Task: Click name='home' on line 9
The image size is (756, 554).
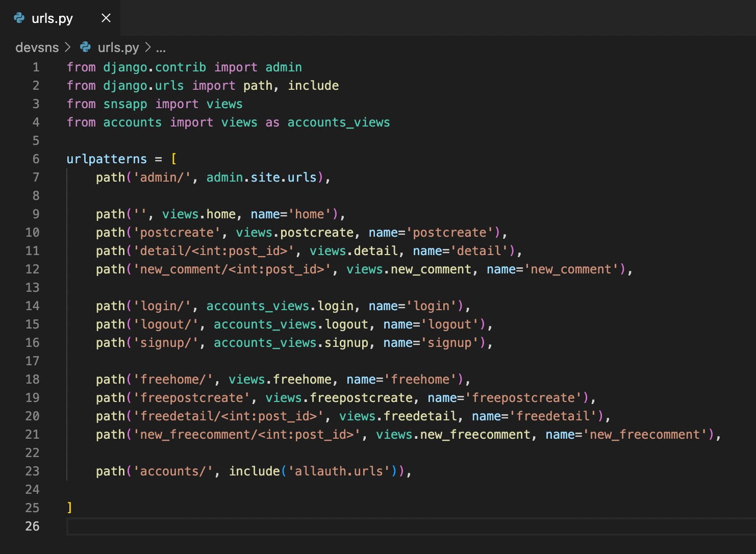Action: 291,214
